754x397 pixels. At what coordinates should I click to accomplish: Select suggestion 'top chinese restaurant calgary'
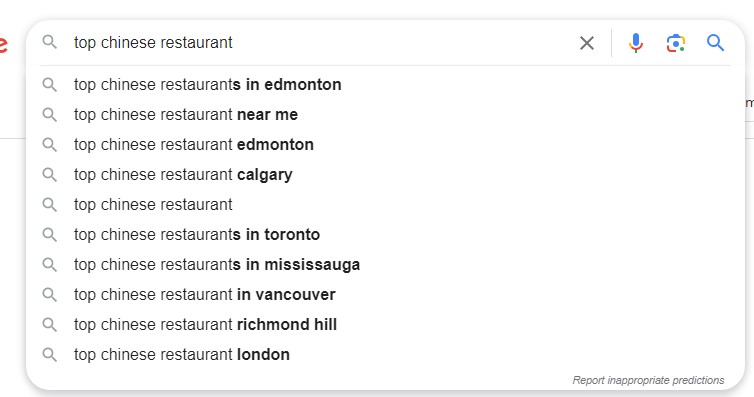[385, 174]
